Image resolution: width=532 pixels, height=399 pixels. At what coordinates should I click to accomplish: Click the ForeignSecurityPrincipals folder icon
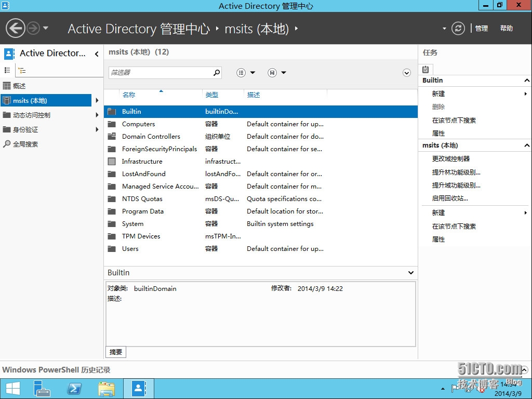[x=112, y=149]
